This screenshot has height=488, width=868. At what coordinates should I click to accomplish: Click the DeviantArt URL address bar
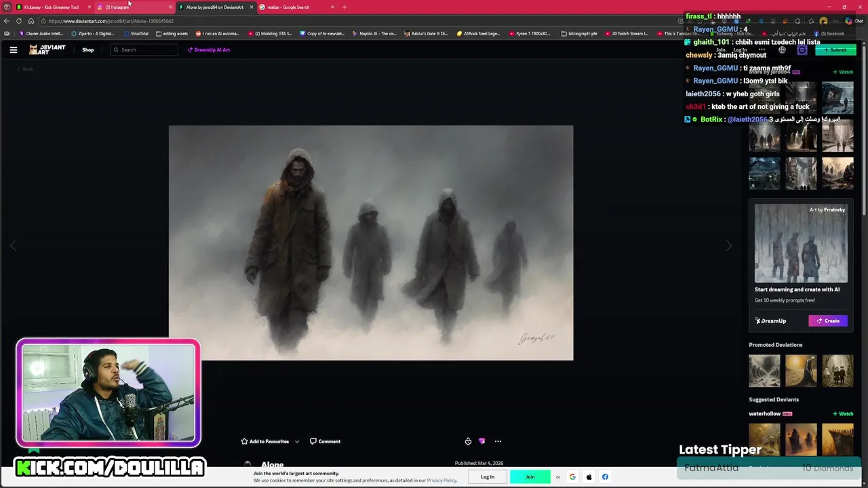pos(359,21)
